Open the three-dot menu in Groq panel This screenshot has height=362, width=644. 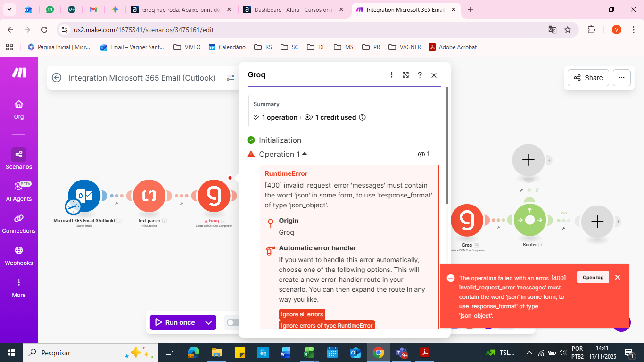tap(391, 75)
